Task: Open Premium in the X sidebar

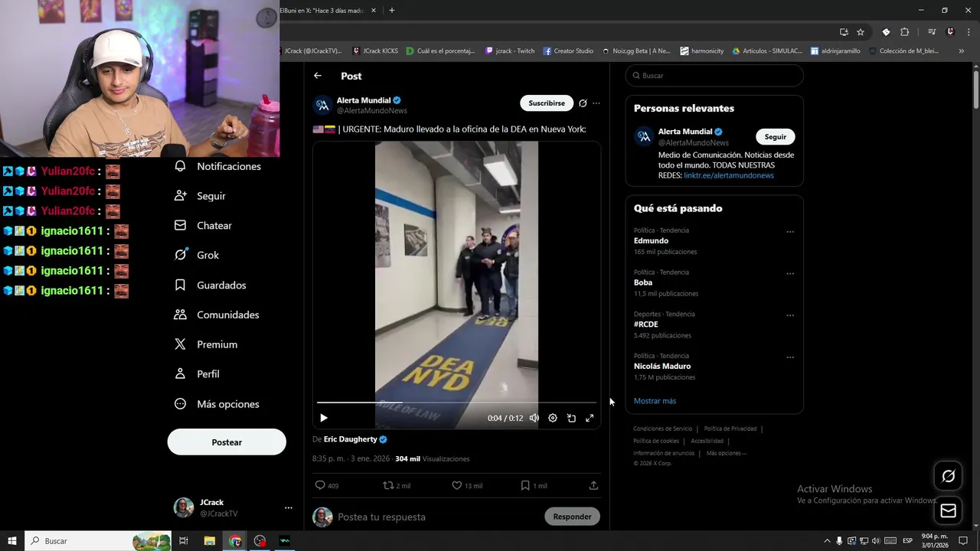Action: (x=206, y=344)
